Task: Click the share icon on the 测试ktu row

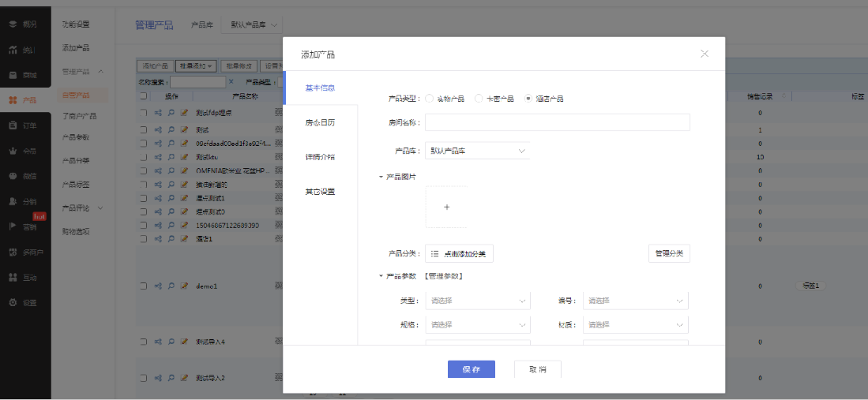Action: 158,156
